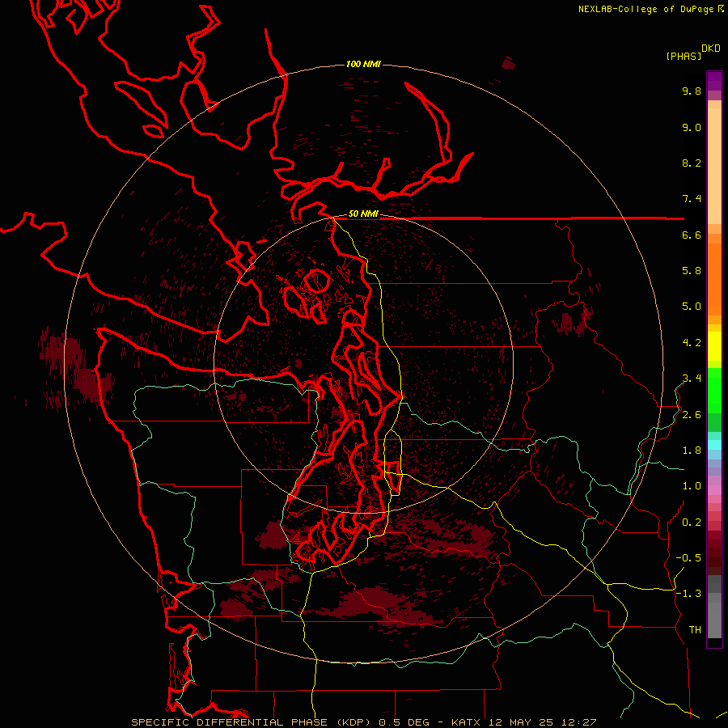Click the 5.0 legend value
The width and height of the screenshot is (728, 728).
[692, 307]
